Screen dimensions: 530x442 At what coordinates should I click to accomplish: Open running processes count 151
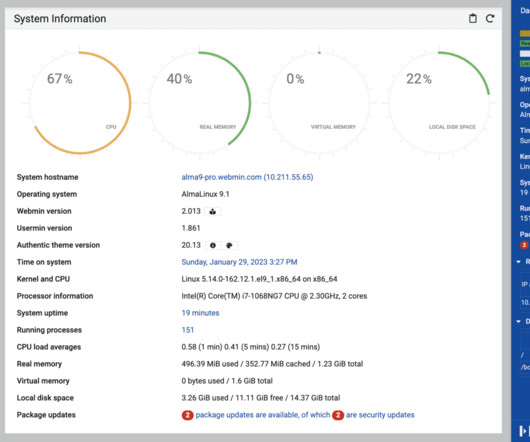188,330
